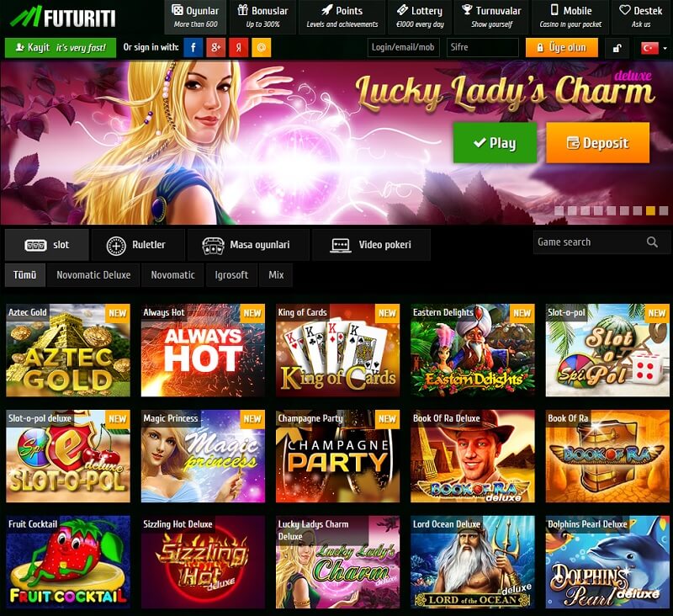
Task: Select the highlighted yellow banner slide dot
Action: coord(650,210)
